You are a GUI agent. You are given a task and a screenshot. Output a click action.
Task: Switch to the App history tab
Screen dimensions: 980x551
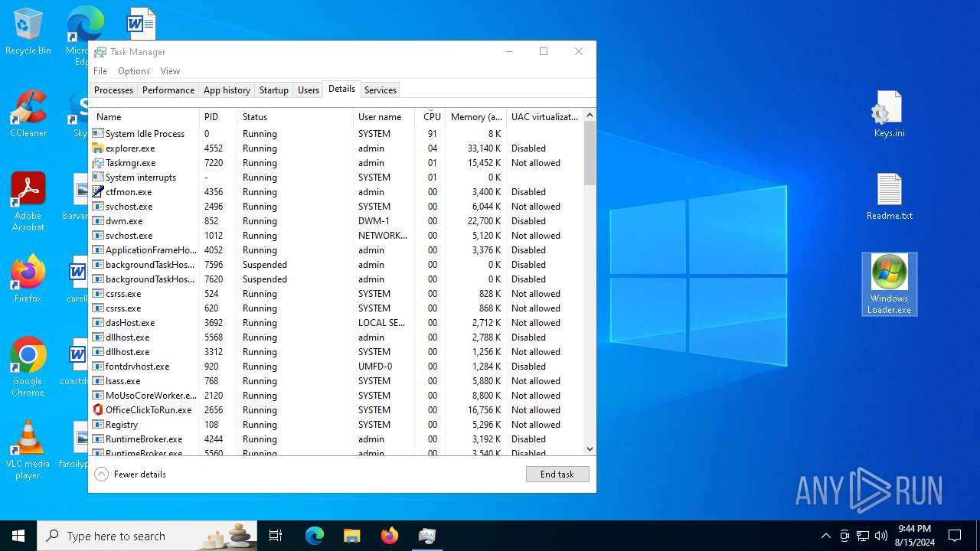(x=227, y=90)
